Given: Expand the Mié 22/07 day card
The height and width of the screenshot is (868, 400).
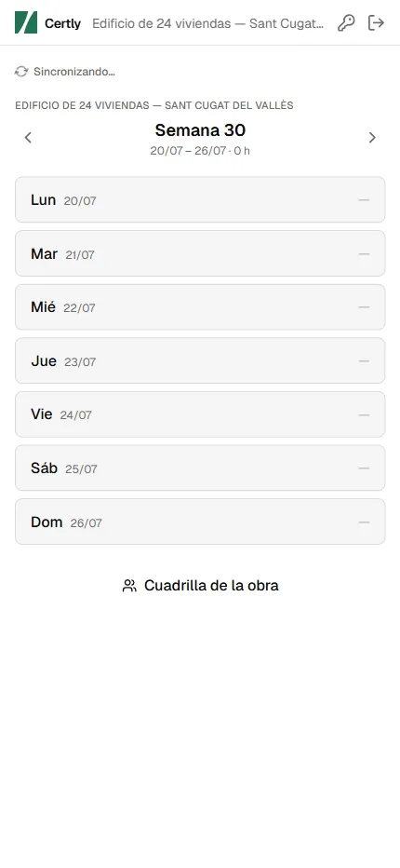Looking at the screenshot, I should point(200,306).
